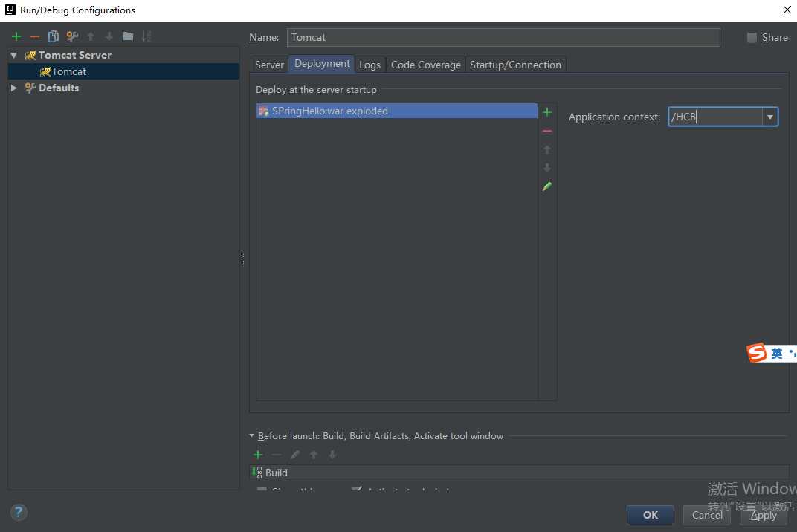Select the Tomcat configuration in tree

(123, 71)
